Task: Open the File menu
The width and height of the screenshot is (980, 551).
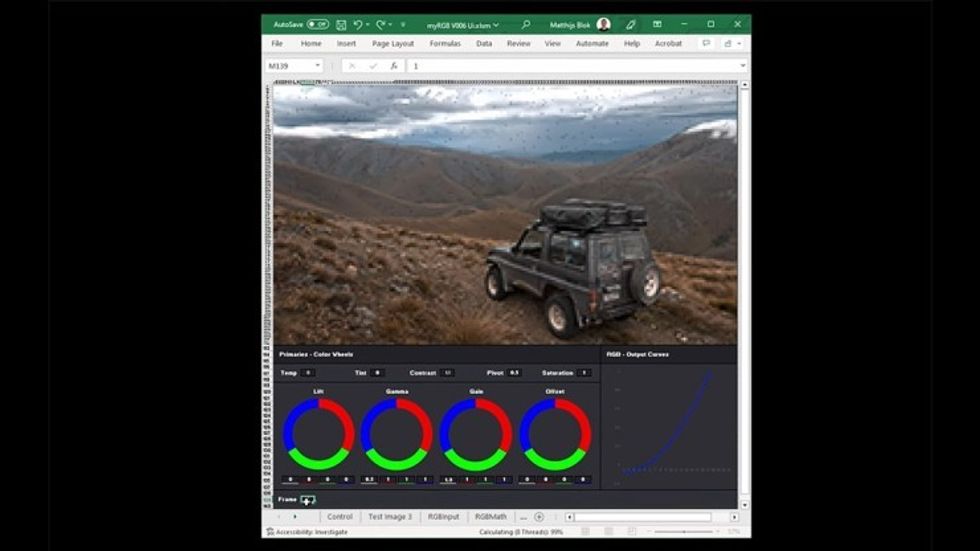Action: tap(277, 44)
